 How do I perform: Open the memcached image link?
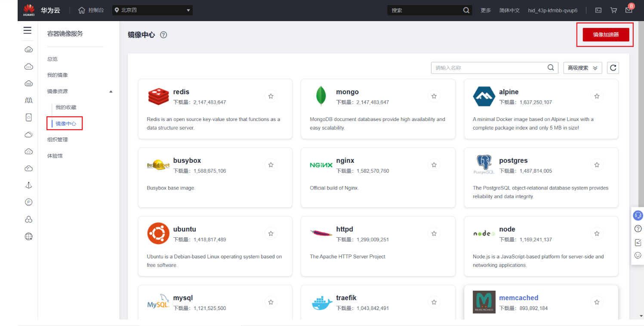pos(518,298)
